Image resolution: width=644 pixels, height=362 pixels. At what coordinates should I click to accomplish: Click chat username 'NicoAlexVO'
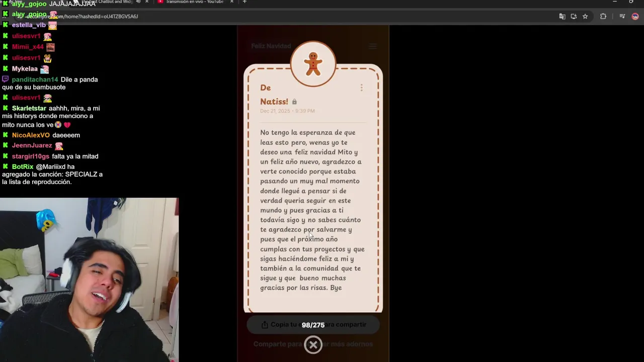click(31, 135)
